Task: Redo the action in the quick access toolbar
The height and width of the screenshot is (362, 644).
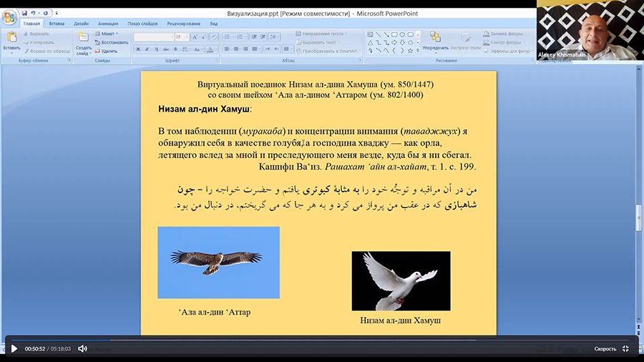Action: coord(46,13)
